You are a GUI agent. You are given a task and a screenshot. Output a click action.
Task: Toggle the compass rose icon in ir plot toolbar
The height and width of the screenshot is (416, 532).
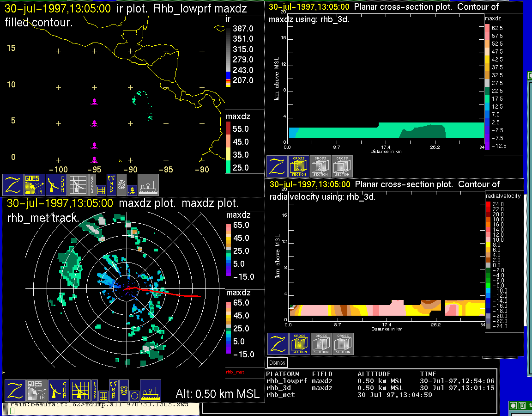[x=121, y=184]
